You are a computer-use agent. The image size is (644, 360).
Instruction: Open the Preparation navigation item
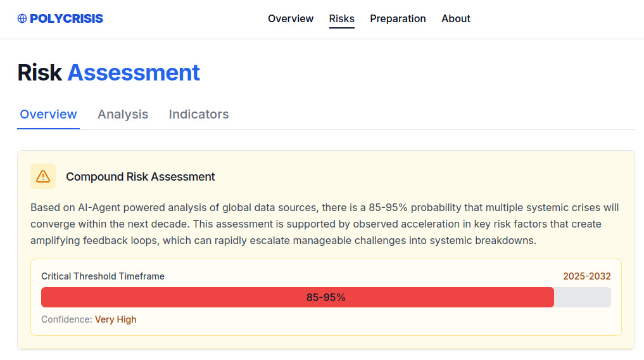click(398, 19)
